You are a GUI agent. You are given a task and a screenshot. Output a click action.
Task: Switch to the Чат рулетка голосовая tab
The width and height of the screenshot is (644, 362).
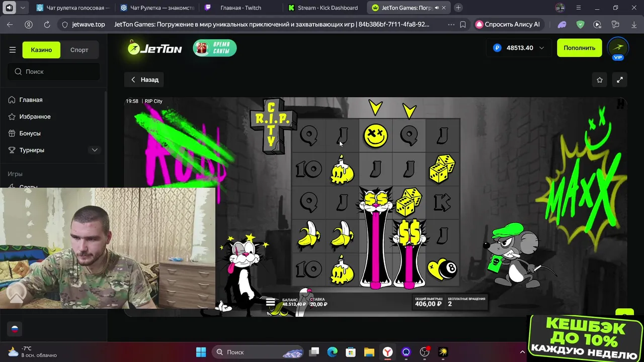point(73,8)
